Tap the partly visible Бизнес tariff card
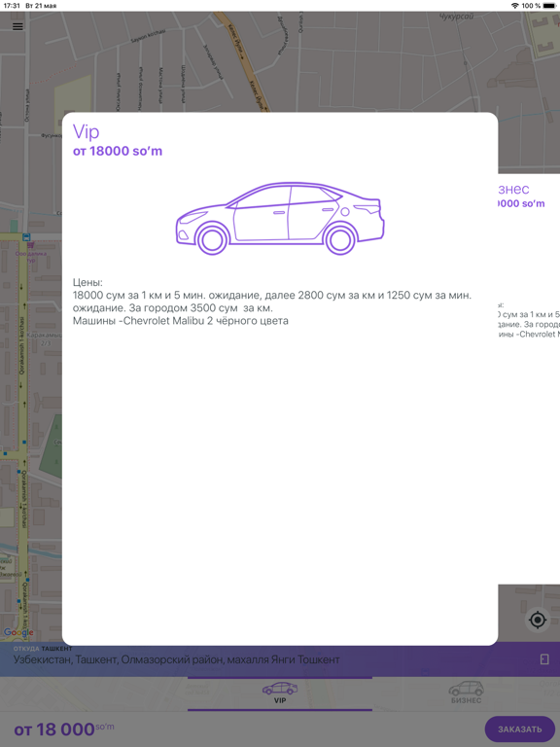560x747 pixels. point(529,378)
